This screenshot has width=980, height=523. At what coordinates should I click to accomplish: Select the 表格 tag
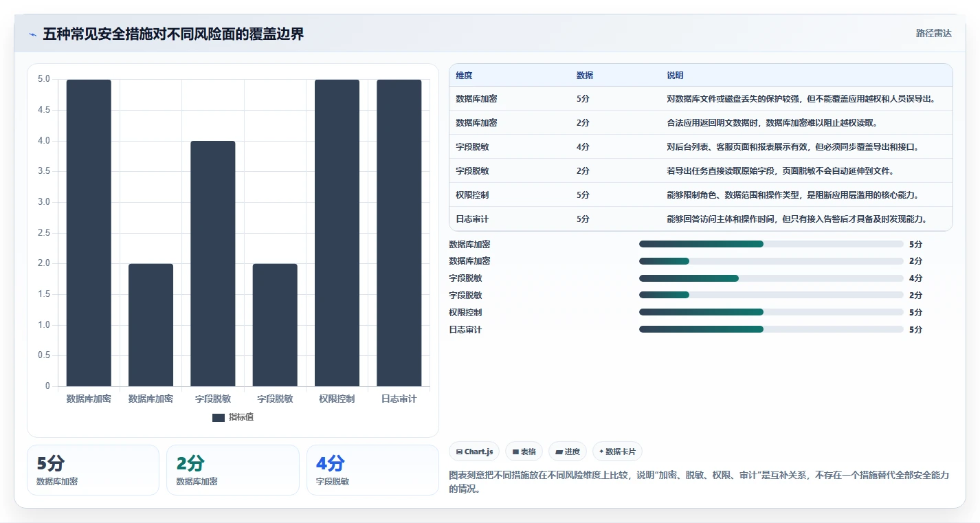click(524, 452)
